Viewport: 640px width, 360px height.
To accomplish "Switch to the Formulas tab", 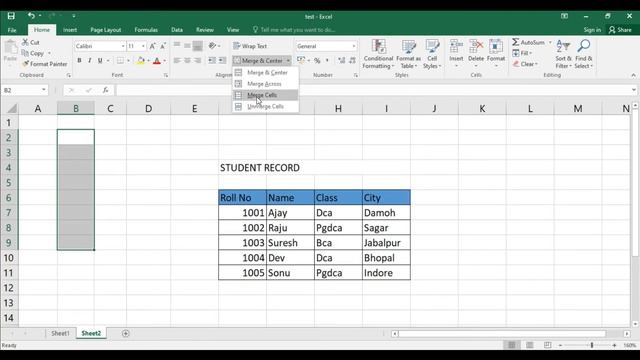I will [x=146, y=30].
